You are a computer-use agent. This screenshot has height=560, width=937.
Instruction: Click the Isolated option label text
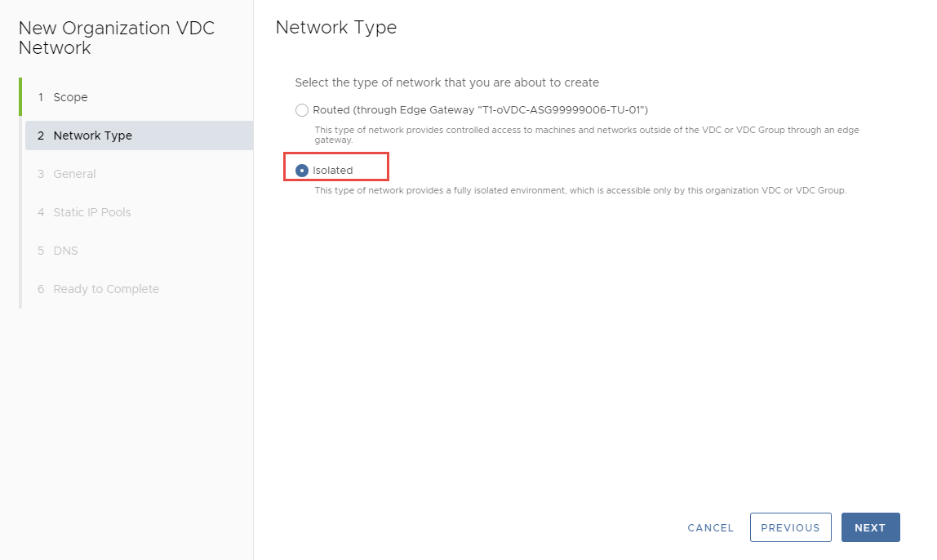(333, 171)
